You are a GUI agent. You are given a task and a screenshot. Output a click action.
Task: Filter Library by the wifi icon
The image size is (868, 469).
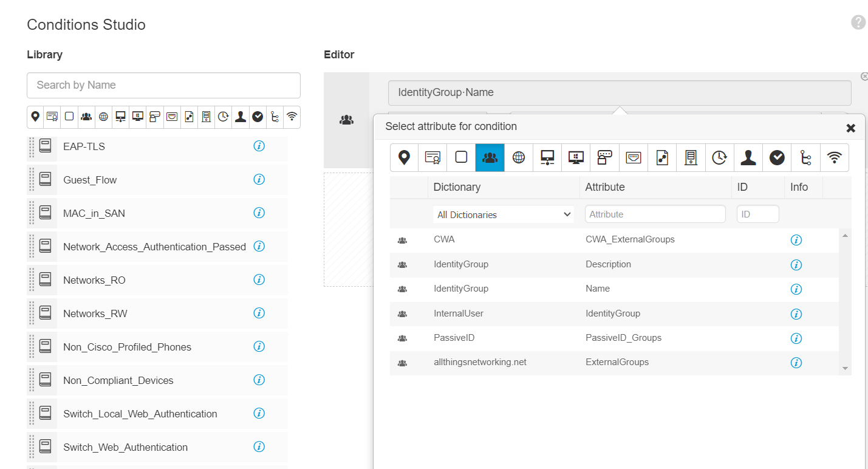tap(292, 117)
